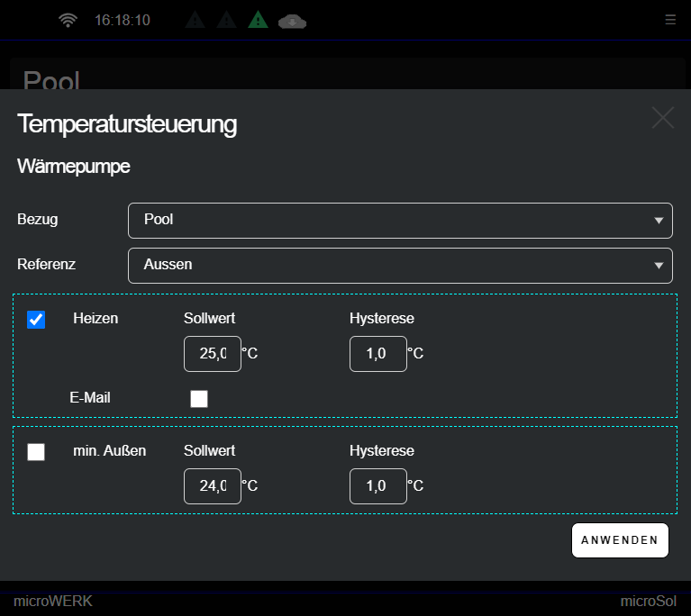This screenshot has width=691, height=616.
Task: Click the microSol link in footer
Action: pyautogui.click(x=649, y=601)
